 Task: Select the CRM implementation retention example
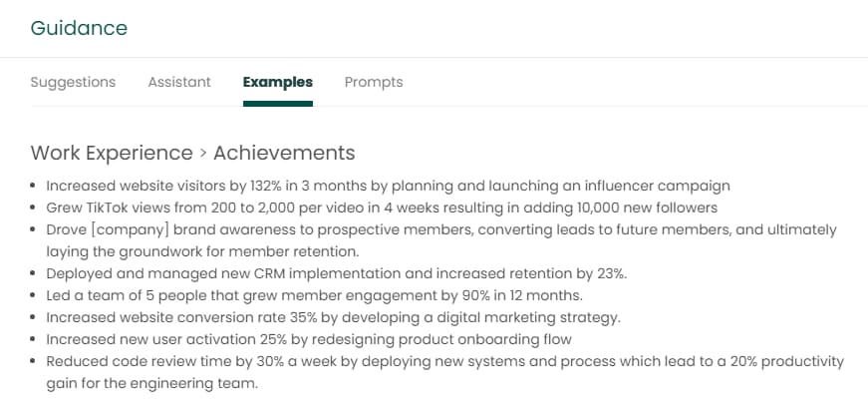pyautogui.click(x=335, y=273)
